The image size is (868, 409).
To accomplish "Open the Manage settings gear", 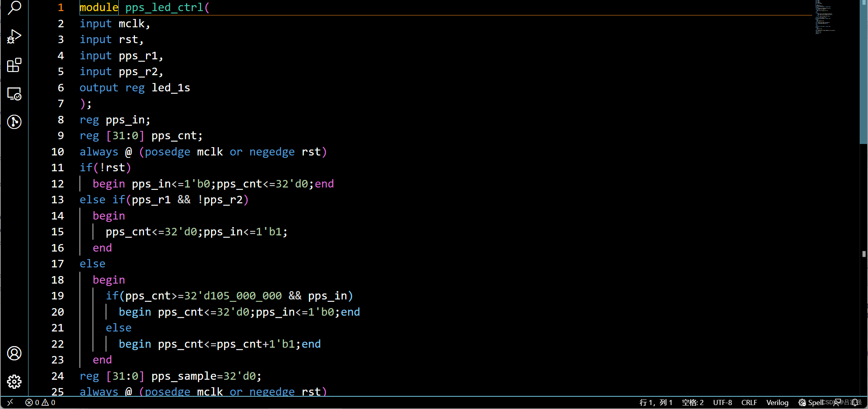I will [x=14, y=382].
